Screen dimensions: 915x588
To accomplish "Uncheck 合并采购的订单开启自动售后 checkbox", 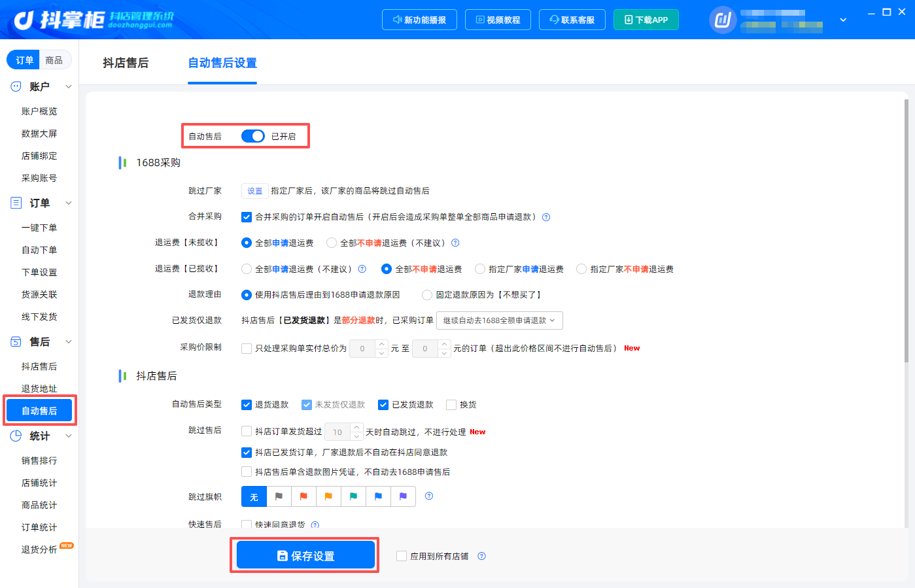I will coord(247,217).
